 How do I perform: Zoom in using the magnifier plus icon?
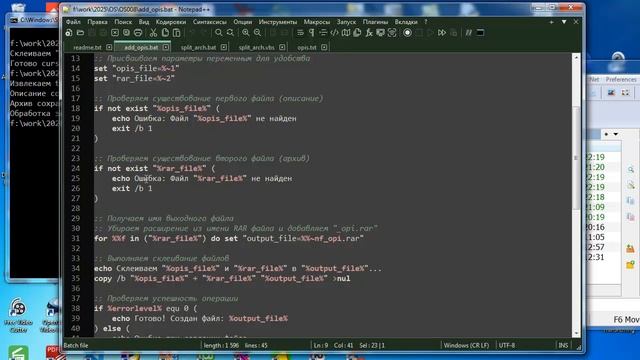[x=245, y=33]
